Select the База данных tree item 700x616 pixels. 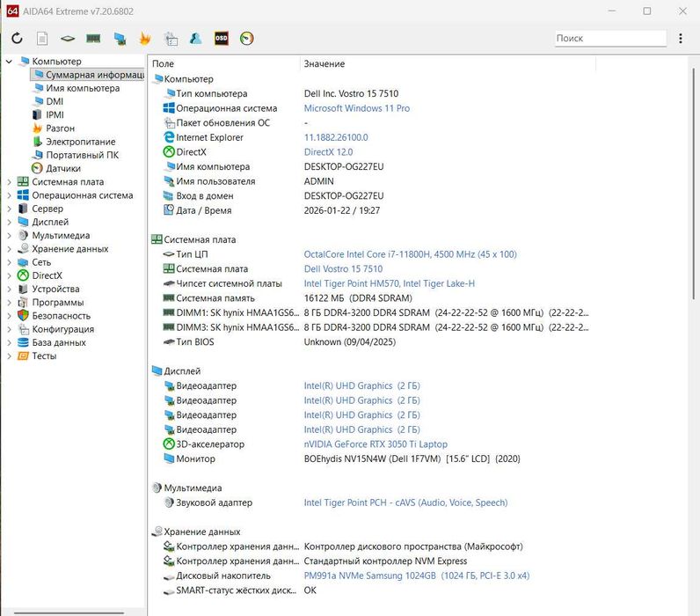[59, 342]
